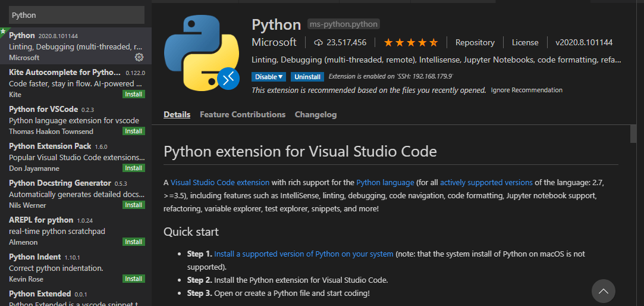Screen dimensions: 644x306
Task: Select Python Docstring Generator item
Action: click(x=76, y=193)
